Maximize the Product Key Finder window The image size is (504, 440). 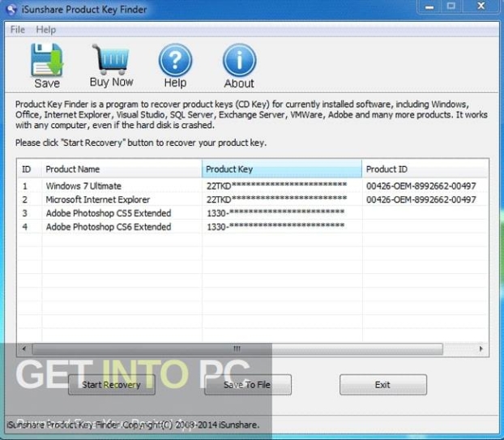tap(451, 6)
